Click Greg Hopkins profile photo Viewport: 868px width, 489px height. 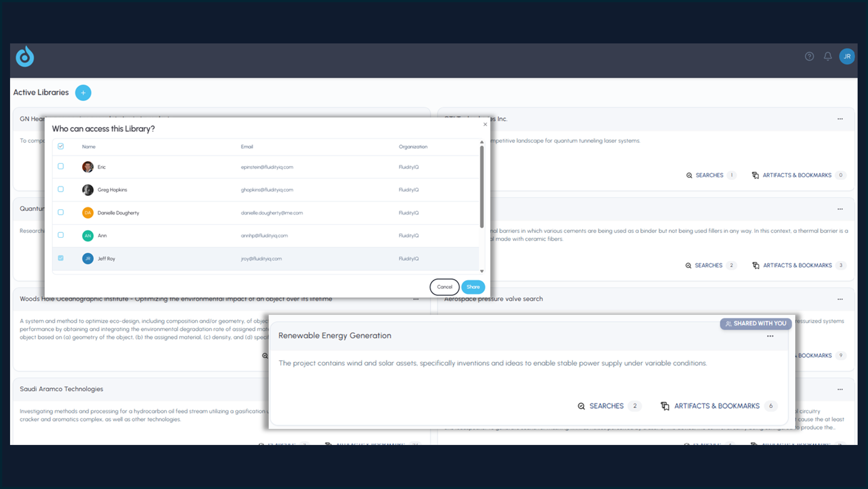pos(88,190)
